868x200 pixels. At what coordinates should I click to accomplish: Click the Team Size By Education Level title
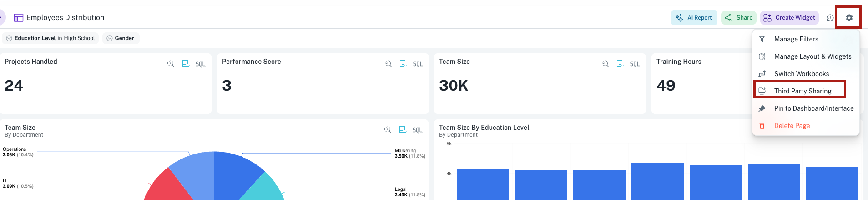coord(484,128)
